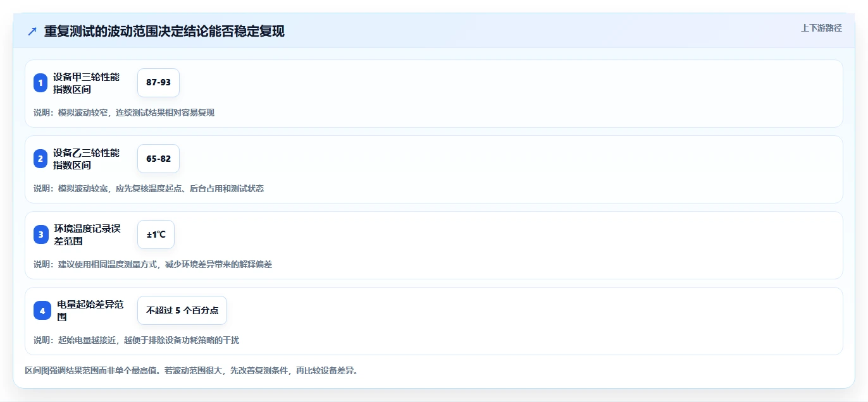Click the note 起始电量越接近

click(136, 340)
